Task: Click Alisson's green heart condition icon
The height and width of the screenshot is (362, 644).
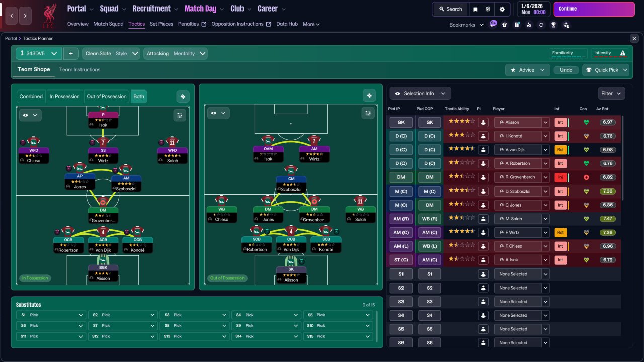Action: pyautogui.click(x=586, y=122)
